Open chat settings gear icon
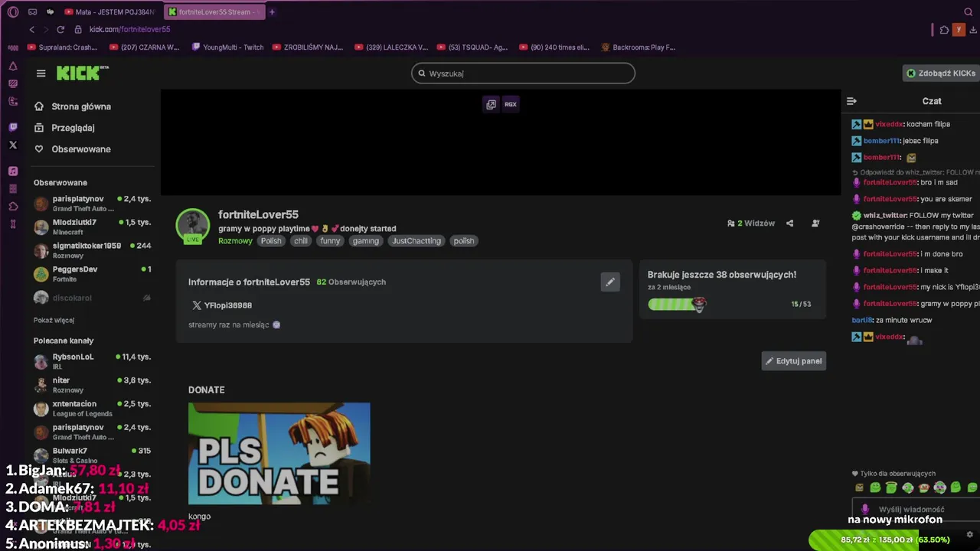980x551 pixels. [x=970, y=535]
